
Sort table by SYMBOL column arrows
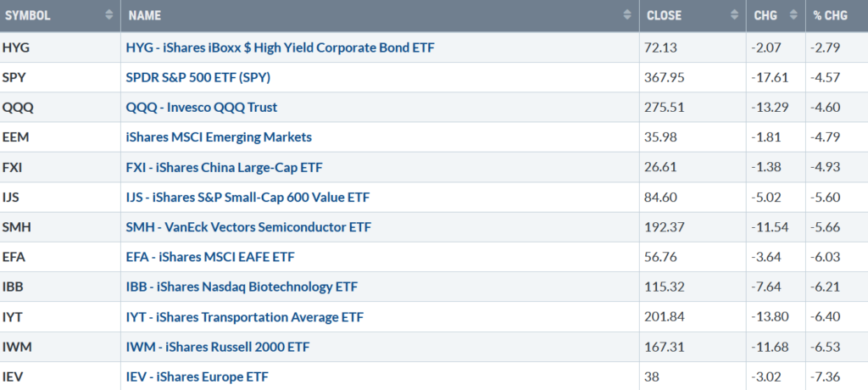click(109, 15)
